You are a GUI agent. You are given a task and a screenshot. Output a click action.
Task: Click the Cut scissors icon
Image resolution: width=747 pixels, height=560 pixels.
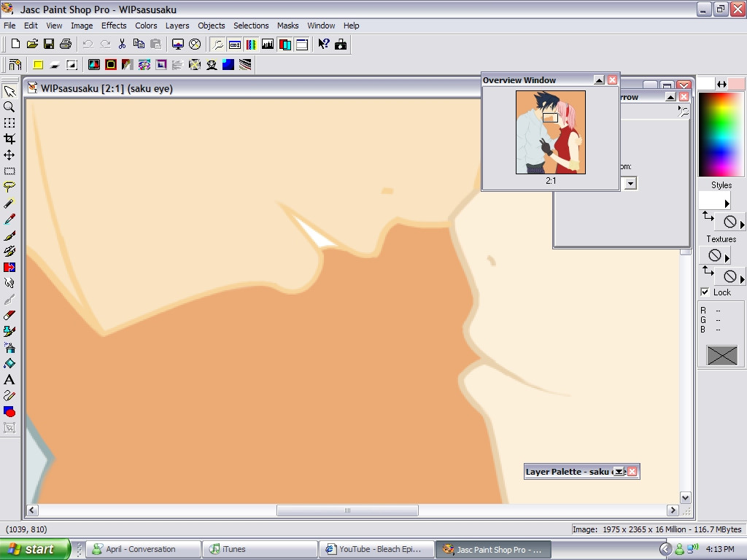click(122, 44)
